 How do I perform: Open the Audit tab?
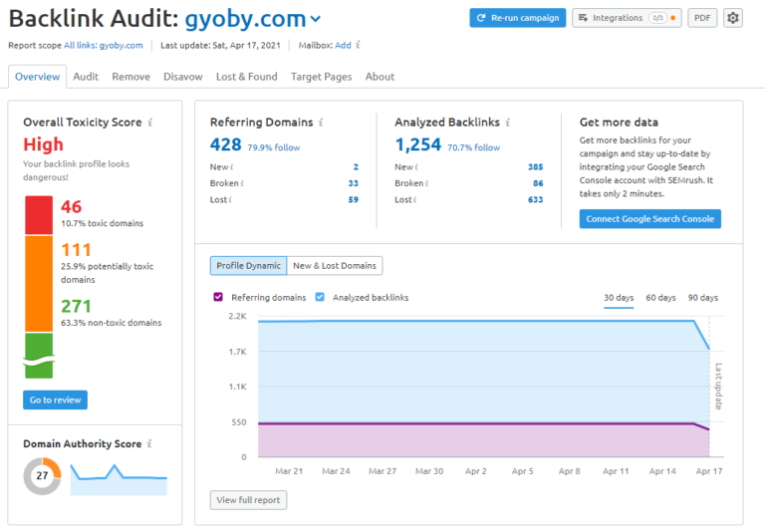(x=86, y=77)
